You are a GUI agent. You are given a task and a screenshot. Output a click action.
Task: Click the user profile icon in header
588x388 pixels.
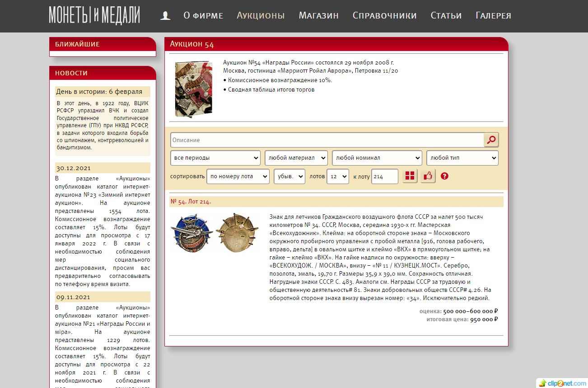165,16
